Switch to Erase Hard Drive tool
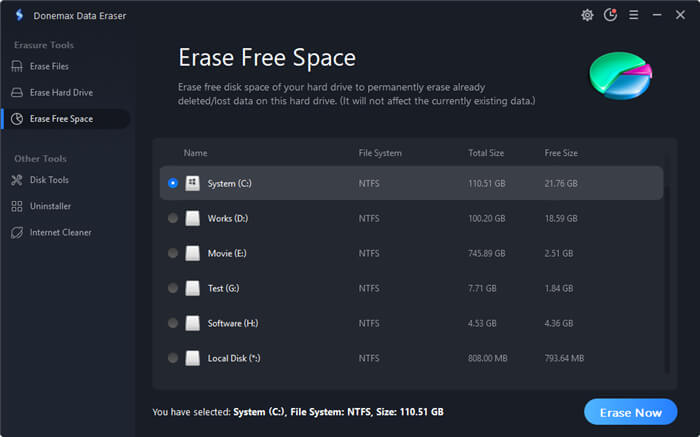This screenshot has height=437, width=700. 62,92
